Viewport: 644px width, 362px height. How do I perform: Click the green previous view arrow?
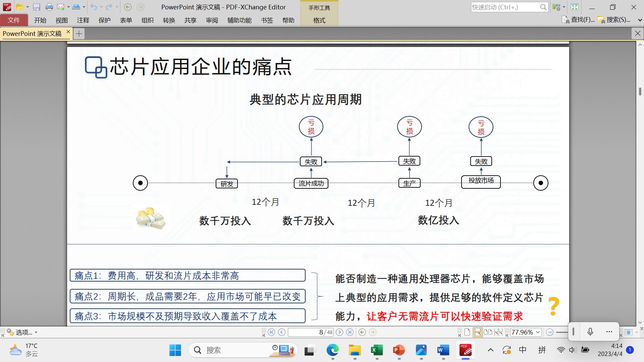coord(362,332)
